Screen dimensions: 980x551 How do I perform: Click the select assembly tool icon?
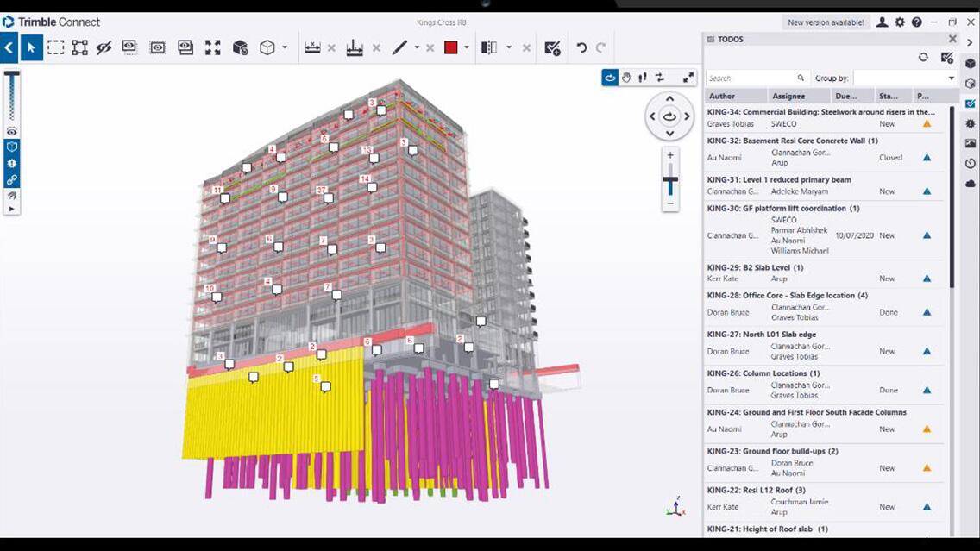80,47
